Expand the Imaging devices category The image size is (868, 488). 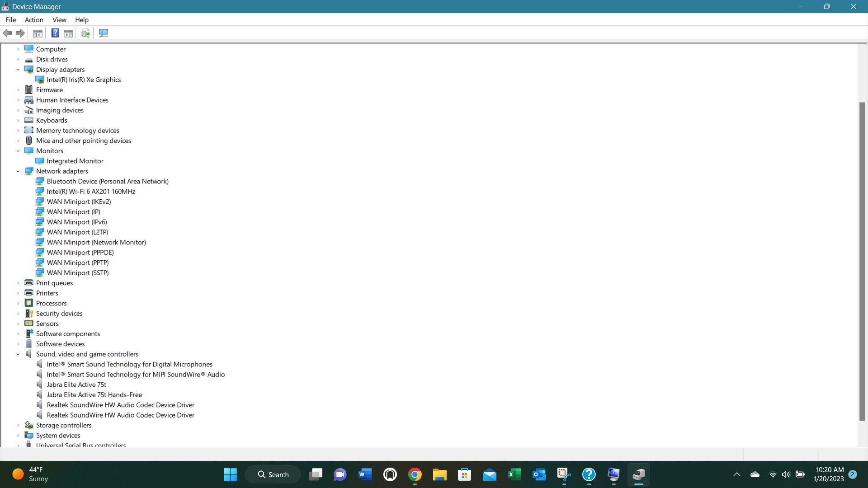[18, 110]
